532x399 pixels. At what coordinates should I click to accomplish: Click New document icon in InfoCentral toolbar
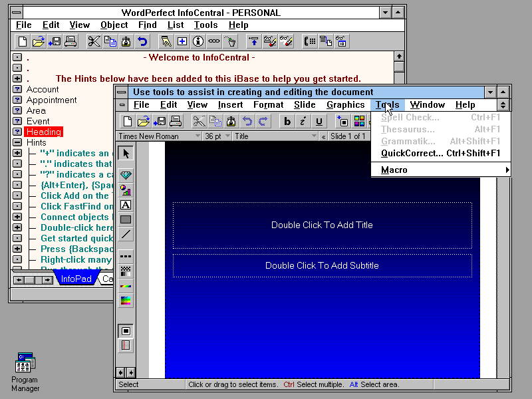pos(23,41)
